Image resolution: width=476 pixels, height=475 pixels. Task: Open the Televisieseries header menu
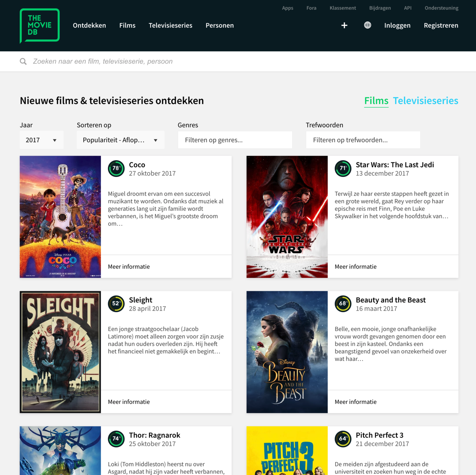click(x=171, y=25)
